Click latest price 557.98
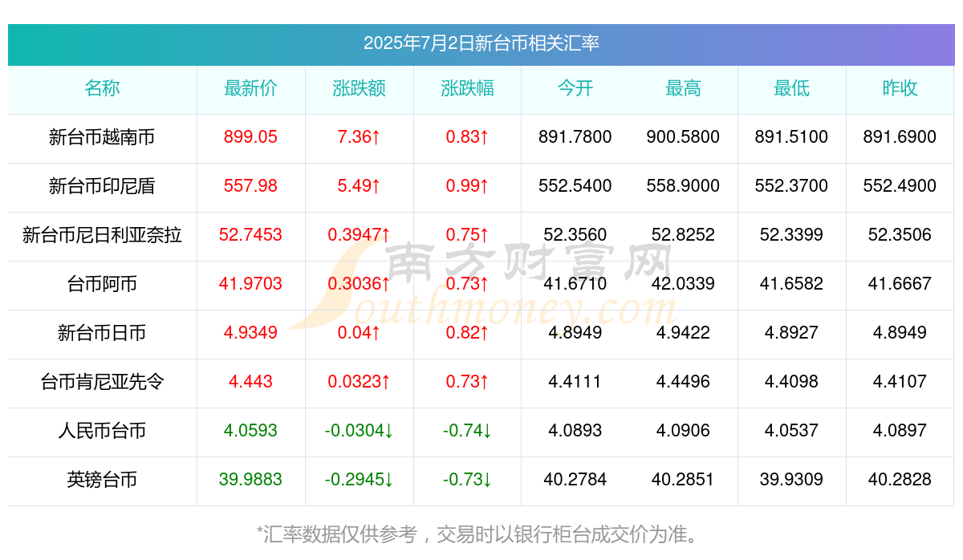 tap(250, 186)
